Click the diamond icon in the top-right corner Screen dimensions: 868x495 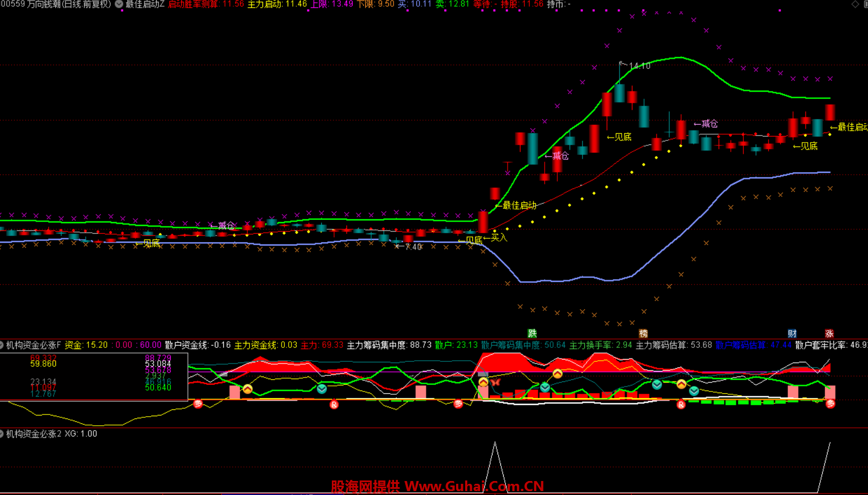click(855, 4)
